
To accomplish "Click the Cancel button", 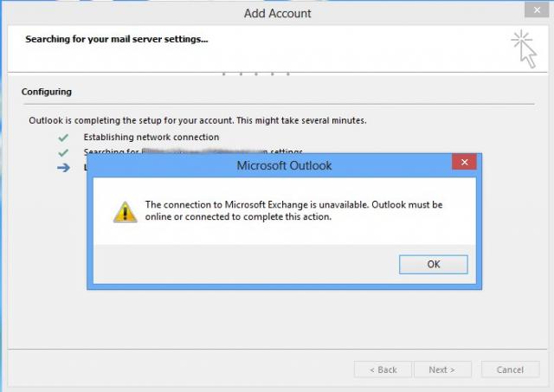I will [510, 370].
